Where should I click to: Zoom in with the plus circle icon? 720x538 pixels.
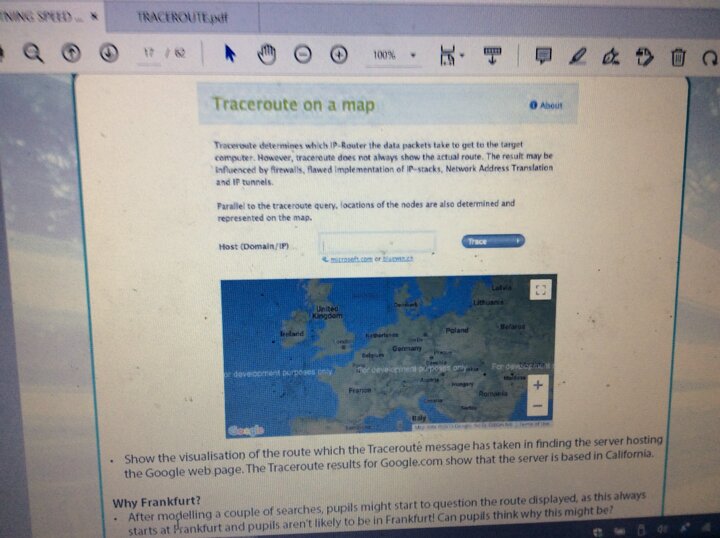339,55
